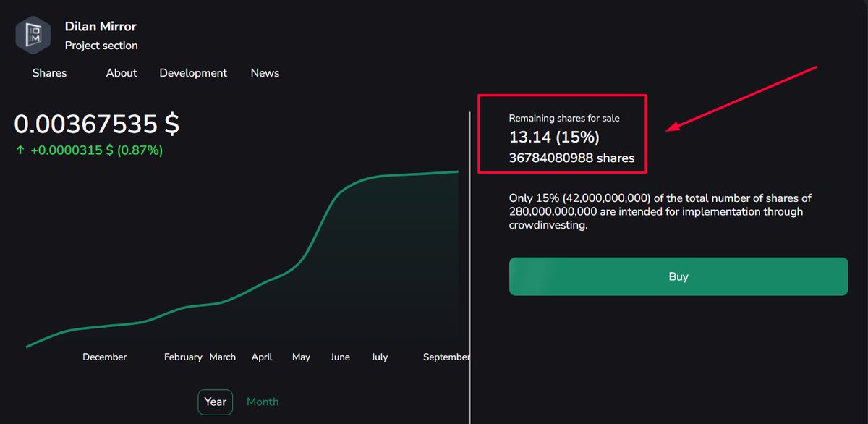Select the Year timeframe toggle
868x424 pixels.
coord(215,402)
